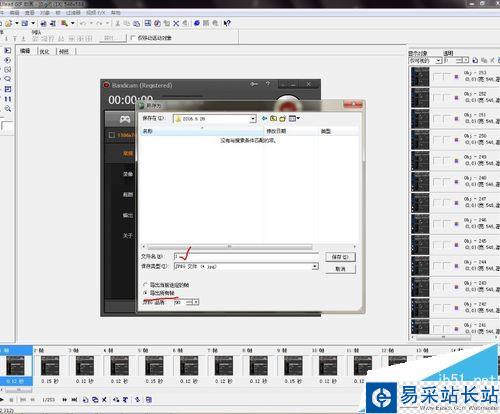Switch to the Preview tab
Viewport: 500px width, 414px height.
click(x=64, y=51)
